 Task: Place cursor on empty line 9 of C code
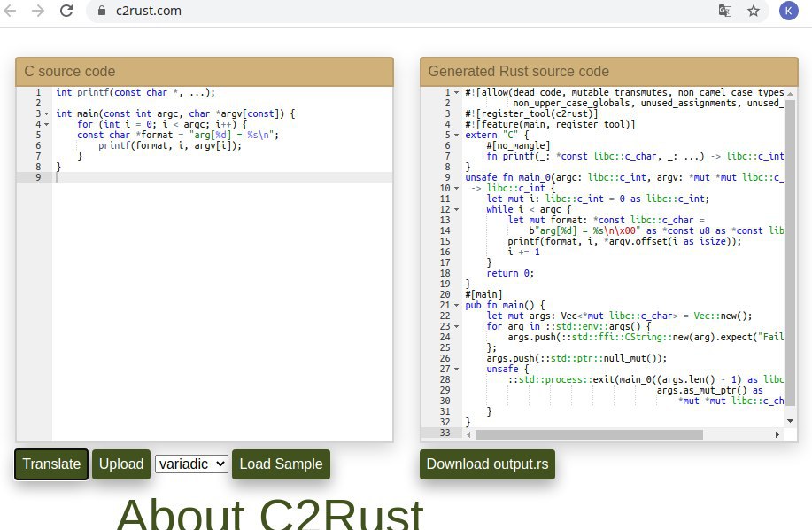(x=221, y=177)
